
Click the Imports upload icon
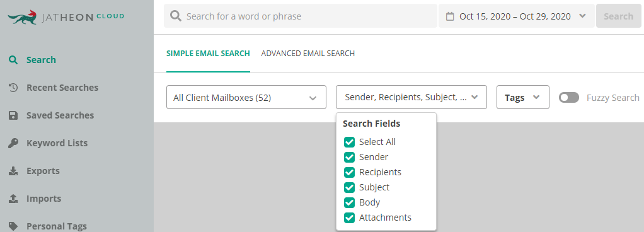(13, 199)
